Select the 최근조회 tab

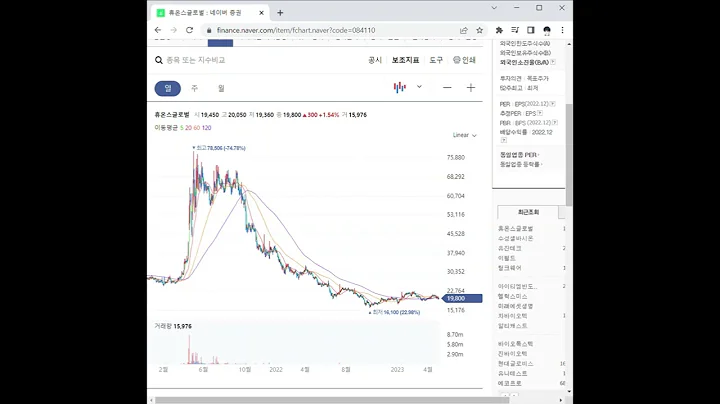528,212
